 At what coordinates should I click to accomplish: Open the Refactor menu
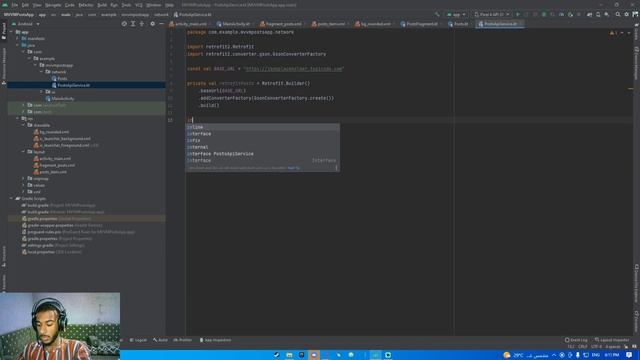pyautogui.click(x=86, y=5)
